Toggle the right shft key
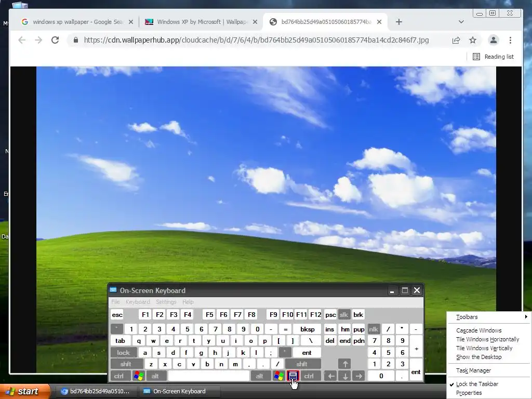Image resolution: width=532 pixels, height=399 pixels. click(x=302, y=364)
